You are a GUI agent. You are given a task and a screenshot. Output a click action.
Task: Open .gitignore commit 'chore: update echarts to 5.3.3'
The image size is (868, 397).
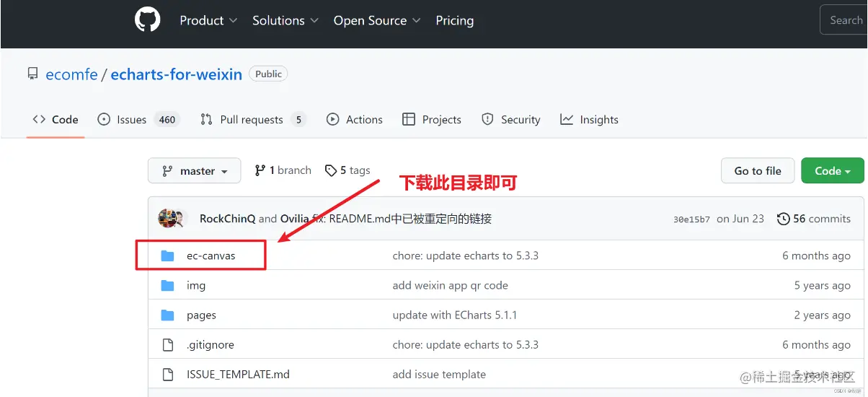[x=466, y=344]
